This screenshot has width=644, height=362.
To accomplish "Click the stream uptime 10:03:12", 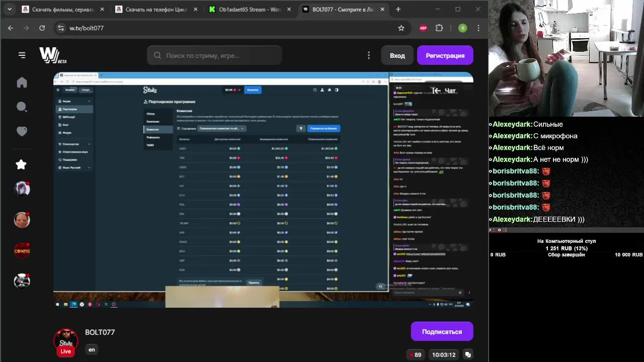I will pos(444,354).
